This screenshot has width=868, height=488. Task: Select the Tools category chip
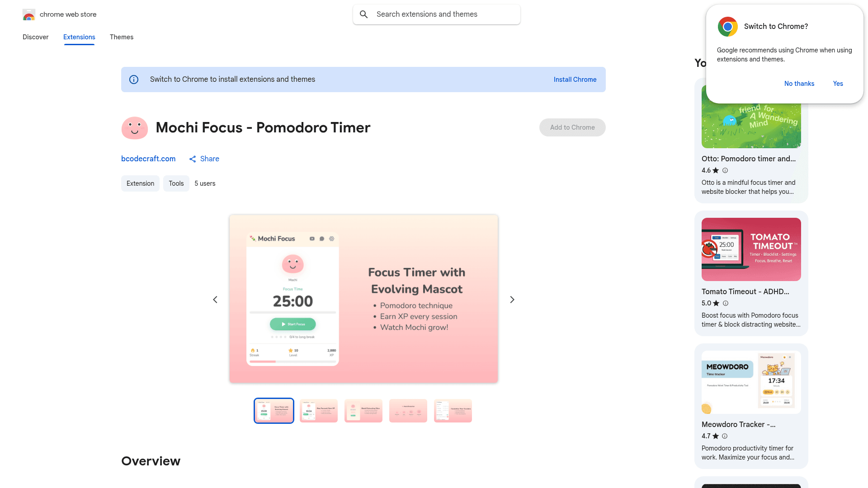tap(176, 183)
